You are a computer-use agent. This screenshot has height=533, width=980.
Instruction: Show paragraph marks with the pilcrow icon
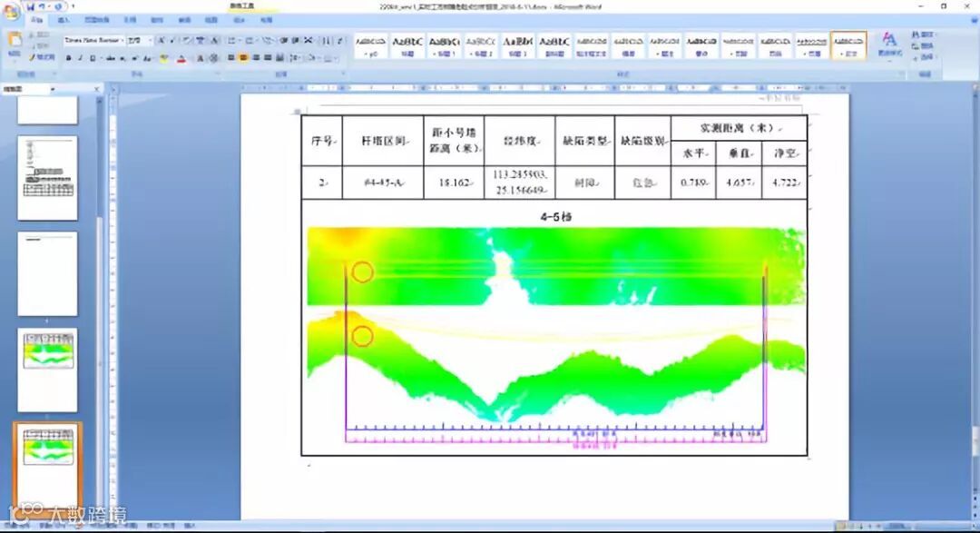(x=340, y=40)
